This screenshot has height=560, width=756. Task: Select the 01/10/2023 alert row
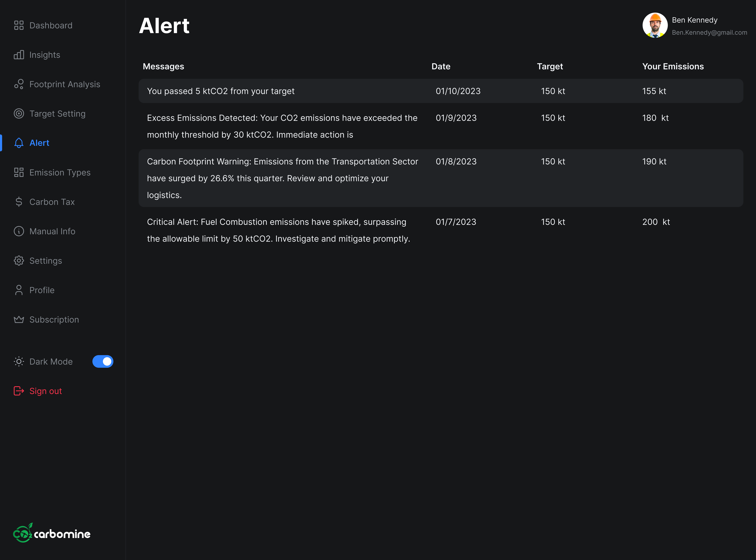tap(441, 91)
